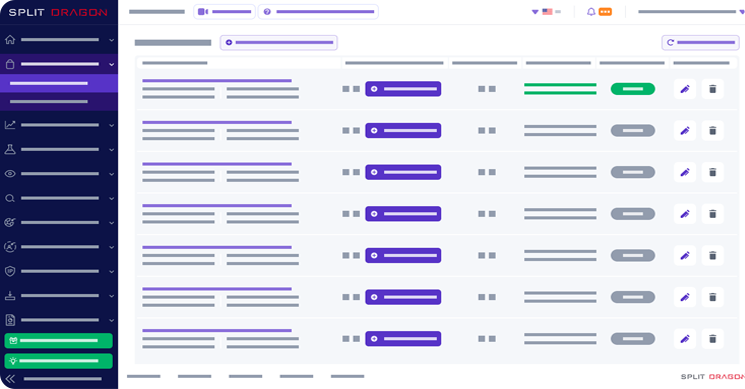Screen dimensions: 745x389
Task: Toggle the gray status pill in last row
Action: pos(632,339)
